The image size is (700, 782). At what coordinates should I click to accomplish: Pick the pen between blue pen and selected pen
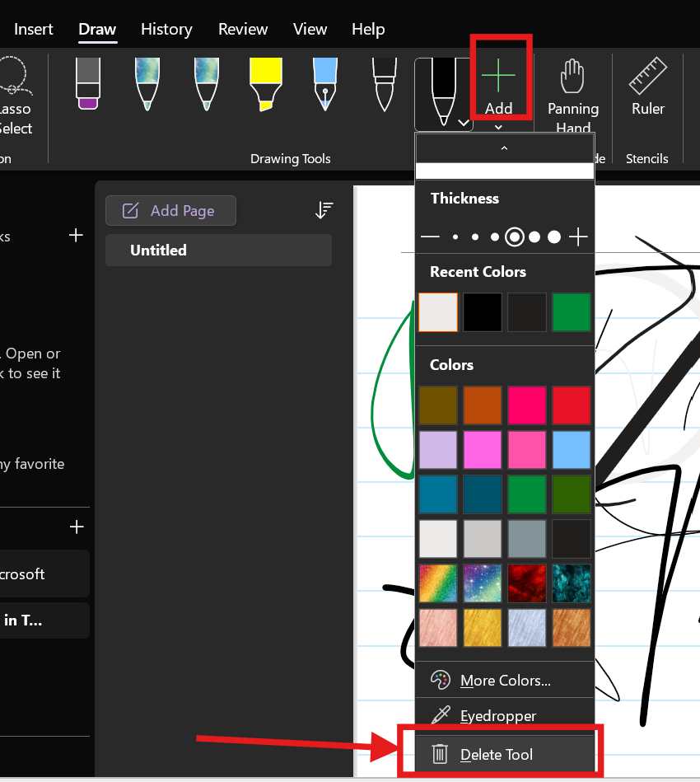(x=385, y=83)
